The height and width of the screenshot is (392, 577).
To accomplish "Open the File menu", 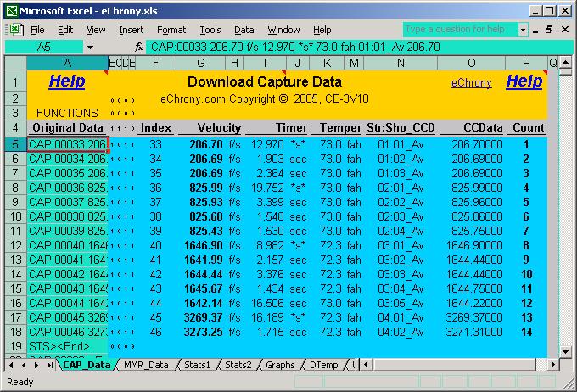I will pyautogui.click(x=37, y=30).
